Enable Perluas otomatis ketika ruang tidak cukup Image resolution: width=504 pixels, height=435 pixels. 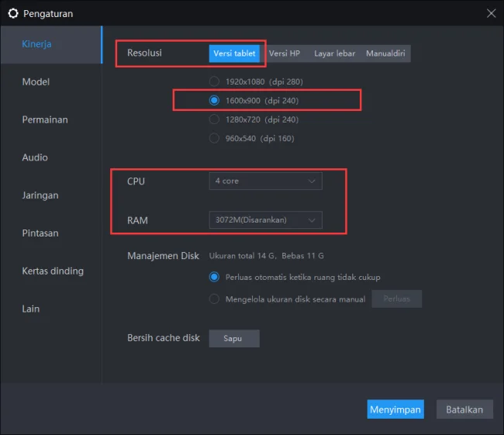point(214,277)
